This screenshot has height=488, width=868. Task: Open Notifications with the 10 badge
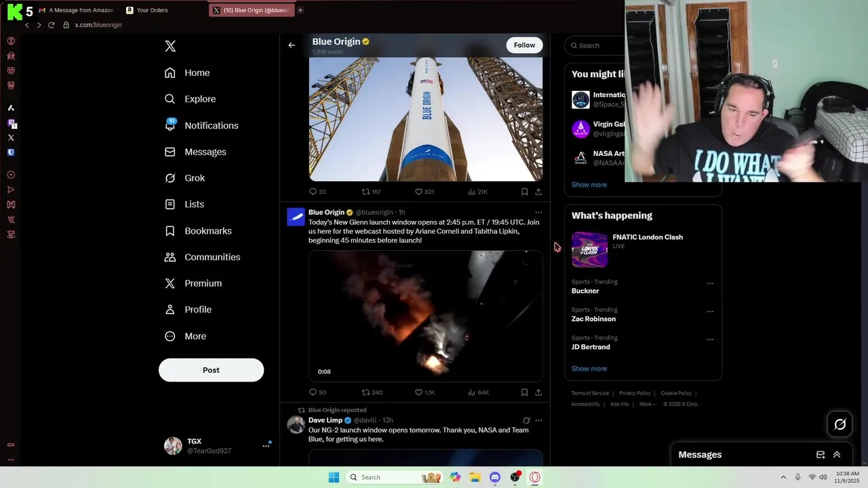201,125
